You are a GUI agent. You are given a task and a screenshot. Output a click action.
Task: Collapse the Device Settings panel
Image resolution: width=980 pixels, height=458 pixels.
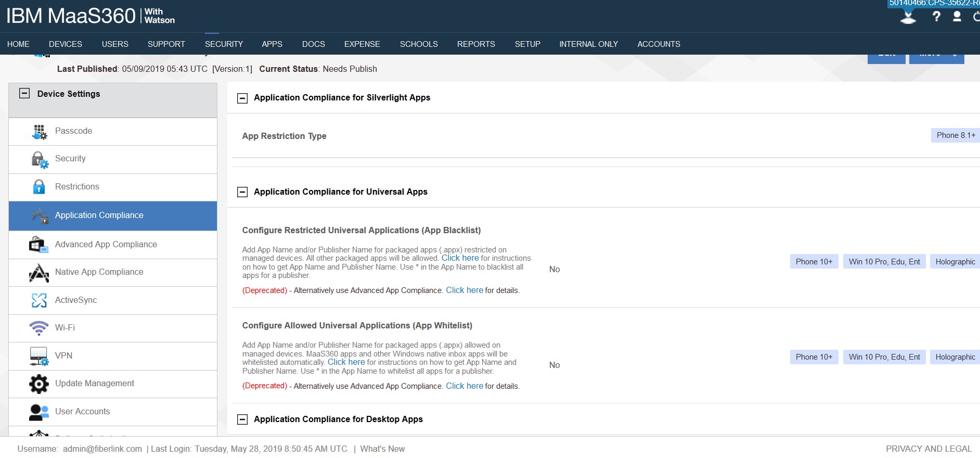pyautogui.click(x=24, y=94)
